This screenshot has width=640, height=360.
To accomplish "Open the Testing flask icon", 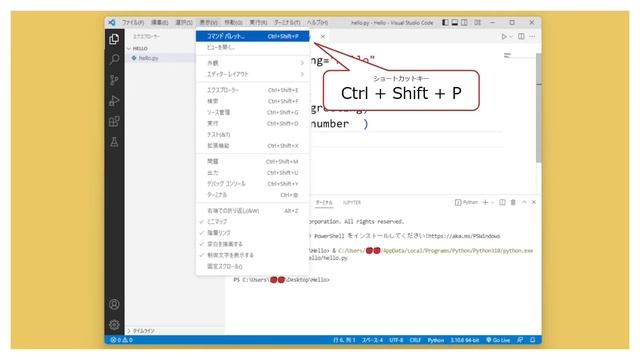I will (114, 142).
